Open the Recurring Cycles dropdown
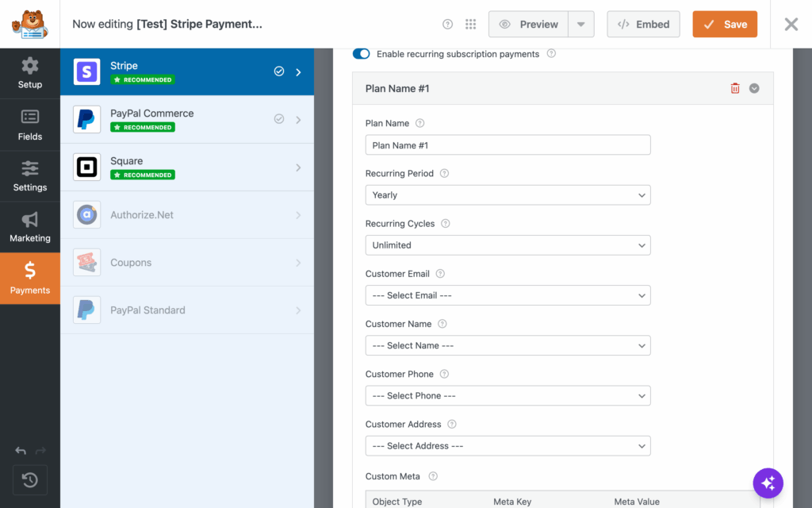812x508 pixels. point(508,245)
